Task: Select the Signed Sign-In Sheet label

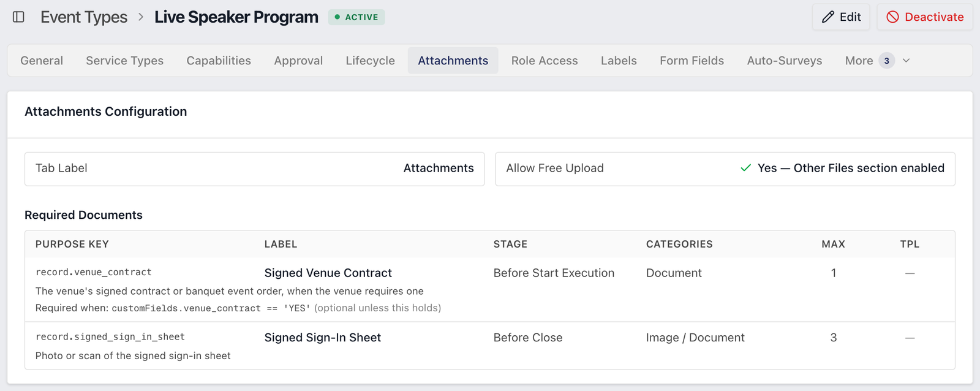Action: coord(323,338)
